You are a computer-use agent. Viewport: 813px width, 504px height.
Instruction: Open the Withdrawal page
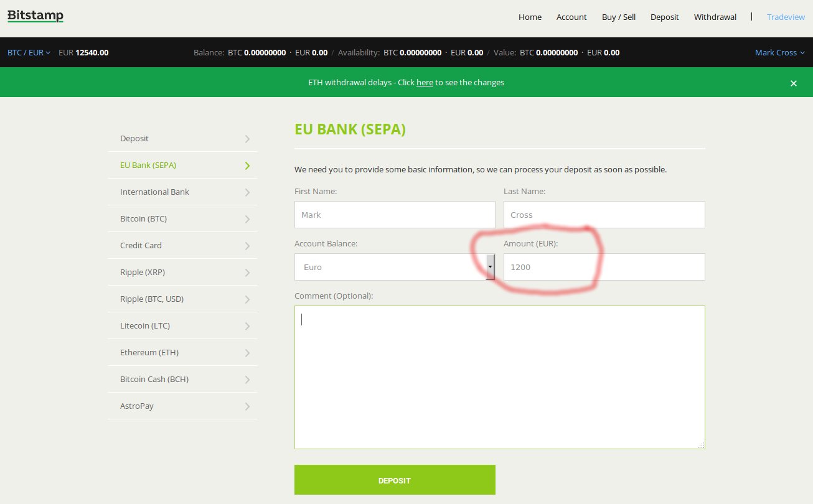[715, 17]
